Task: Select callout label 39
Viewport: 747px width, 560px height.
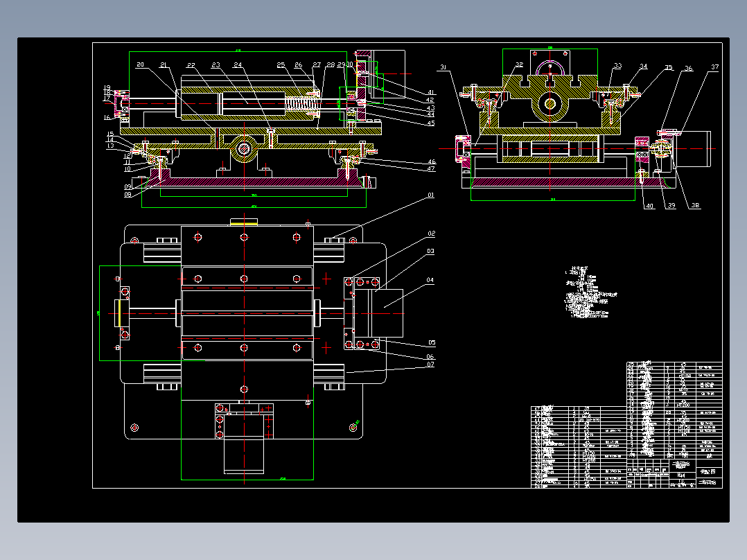Action: pyautogui.click(x=671, y=205)
